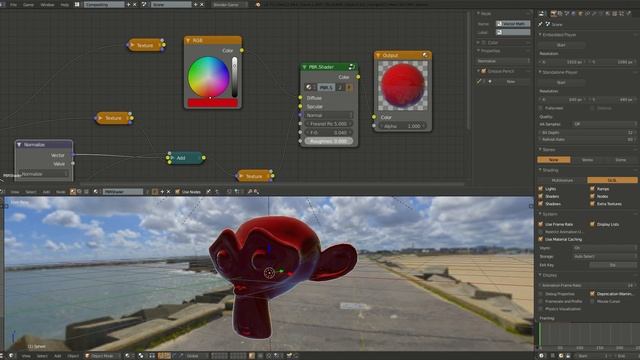The width and height of the screenshot is (640, 360).
Task: Select the None stereo mode button
Action: pos(553,160)
